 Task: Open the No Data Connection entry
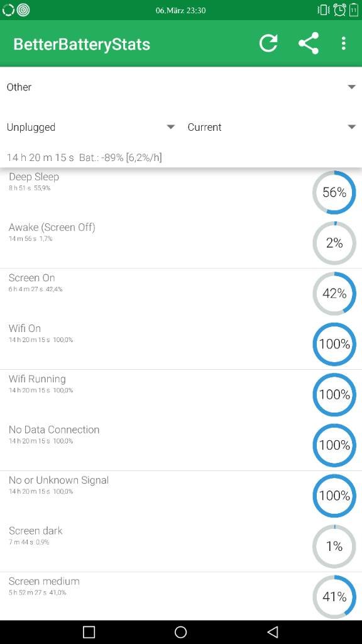coord(181,445)
